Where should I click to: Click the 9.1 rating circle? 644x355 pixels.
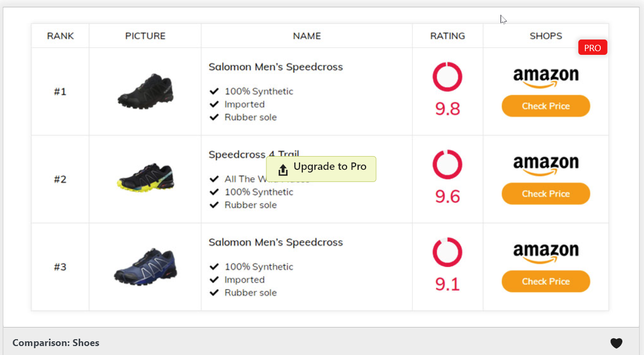pos(447,252)
